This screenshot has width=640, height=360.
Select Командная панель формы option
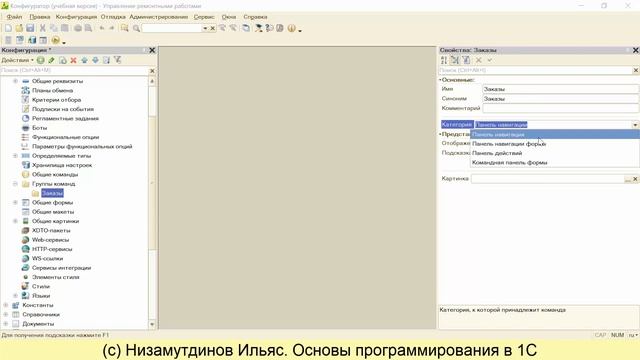point(555,162)
